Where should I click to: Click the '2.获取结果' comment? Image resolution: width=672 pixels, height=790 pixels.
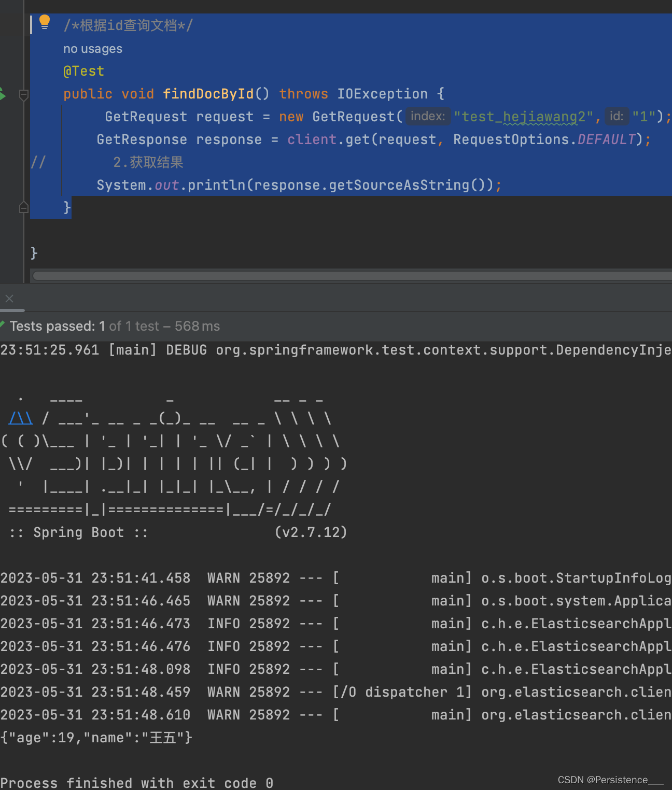tap(148, 162)
